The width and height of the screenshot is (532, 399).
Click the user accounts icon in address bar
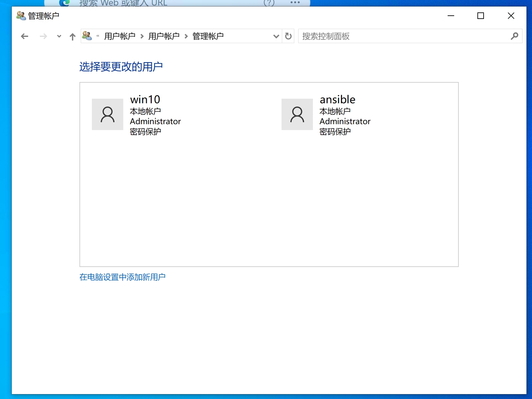[87, 36]
